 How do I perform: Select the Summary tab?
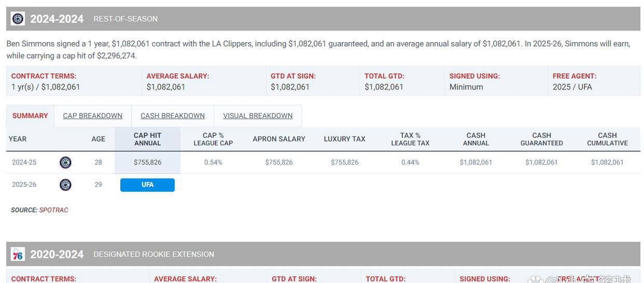30,116
